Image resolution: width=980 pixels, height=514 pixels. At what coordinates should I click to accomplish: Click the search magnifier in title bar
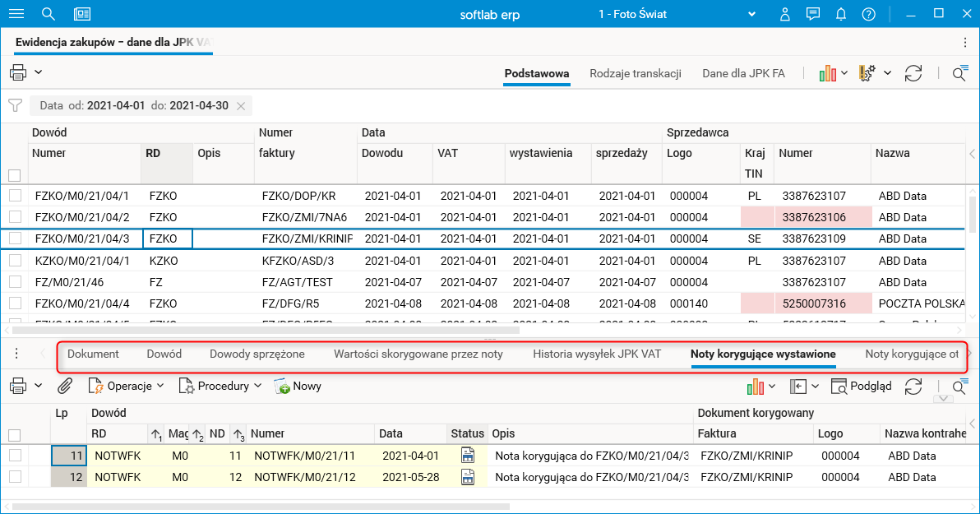tap(49, 14)
